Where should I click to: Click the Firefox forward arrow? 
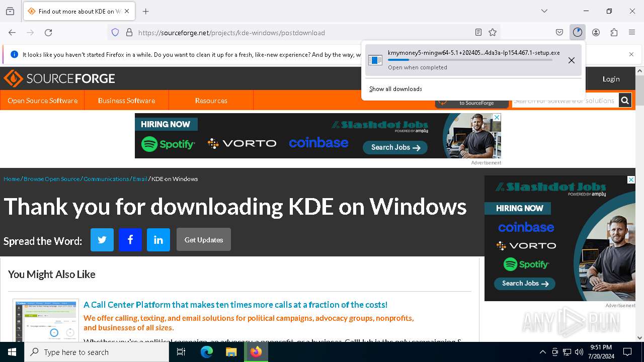click(x=30, y=33)
